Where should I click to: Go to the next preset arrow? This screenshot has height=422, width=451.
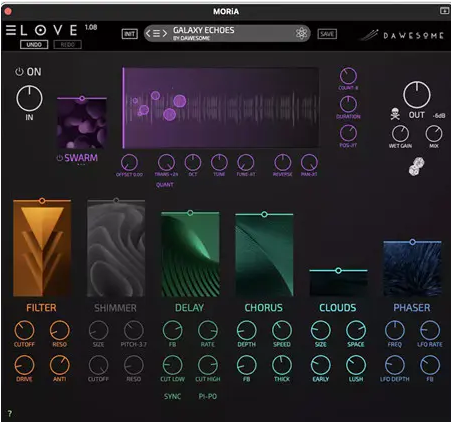165,33
